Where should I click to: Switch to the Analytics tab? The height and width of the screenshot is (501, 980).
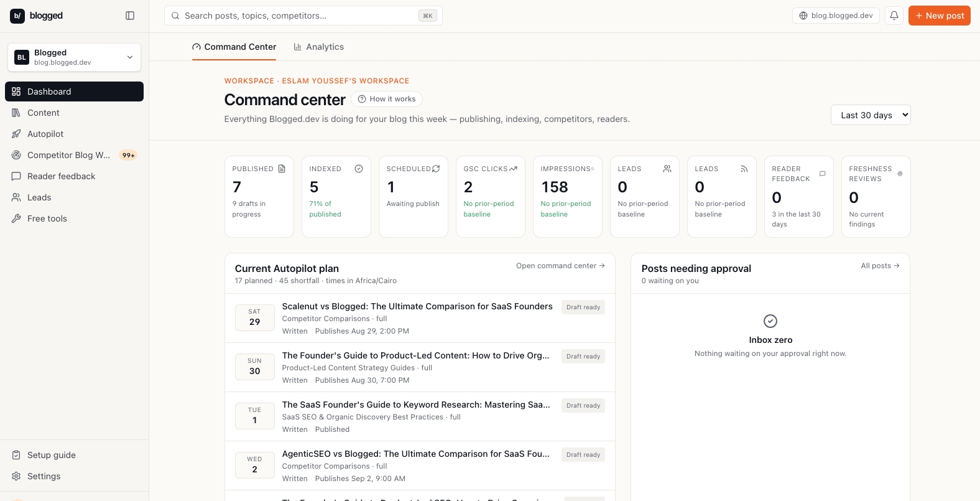(x=318, y=47)
